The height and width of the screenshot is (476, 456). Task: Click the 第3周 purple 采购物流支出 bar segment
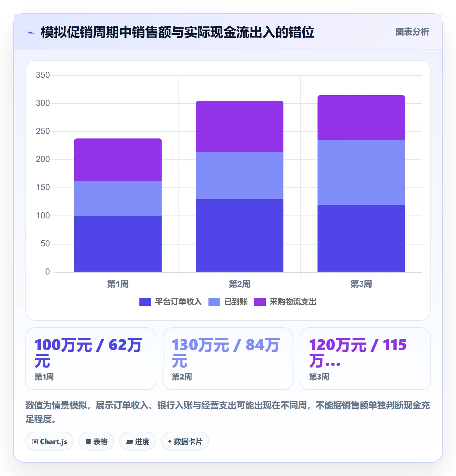point(361,118)
